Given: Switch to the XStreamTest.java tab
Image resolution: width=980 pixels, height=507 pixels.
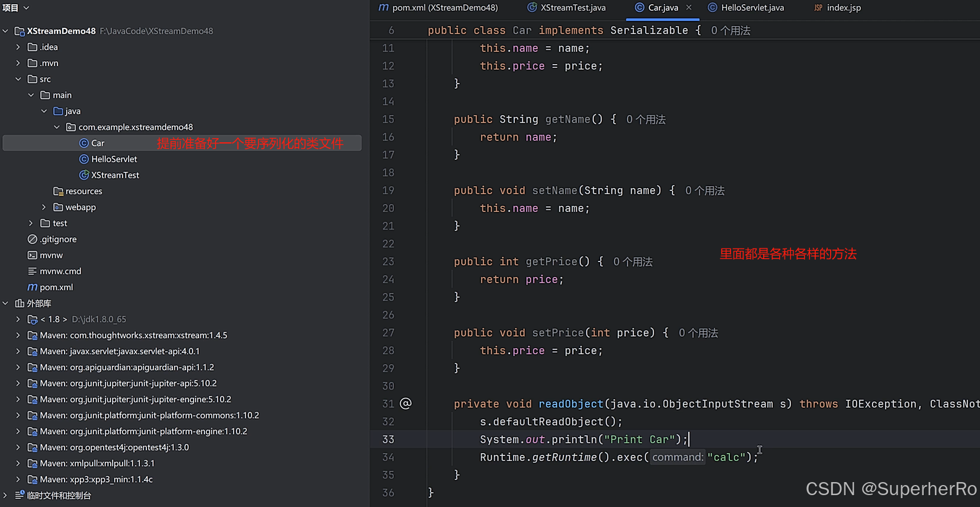Looking at the screenshot, I should pyautogui.click(x=567, y=8).
